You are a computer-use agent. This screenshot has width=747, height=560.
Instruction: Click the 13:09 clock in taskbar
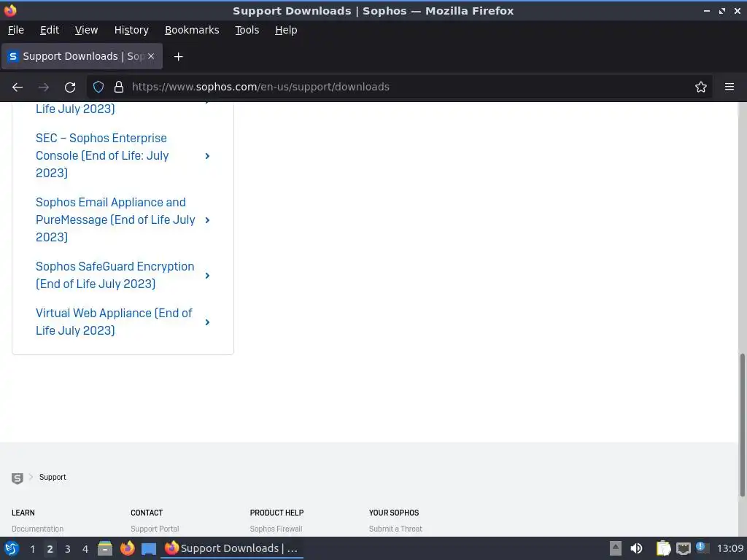tap(729, 548)
